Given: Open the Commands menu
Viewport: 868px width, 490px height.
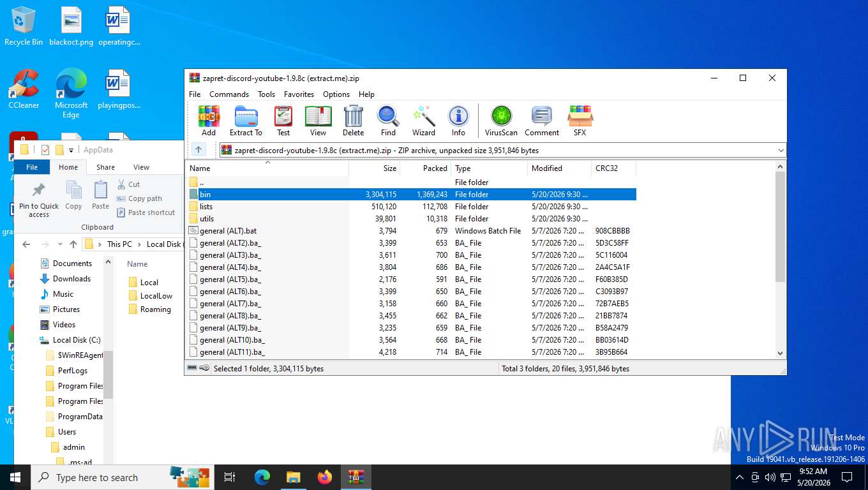Looking at the screenshot, I should coord(229,94).
